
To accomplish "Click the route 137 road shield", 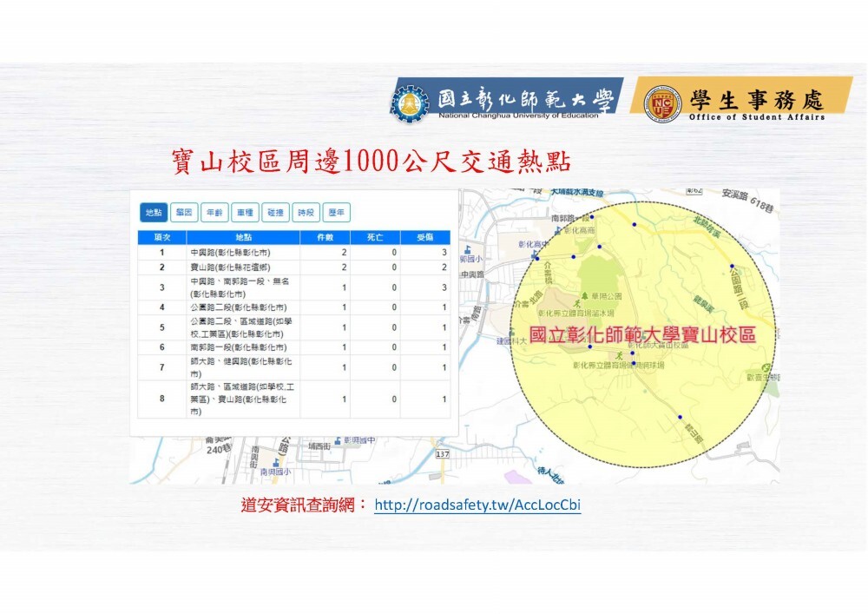I will tap(443, 454).
